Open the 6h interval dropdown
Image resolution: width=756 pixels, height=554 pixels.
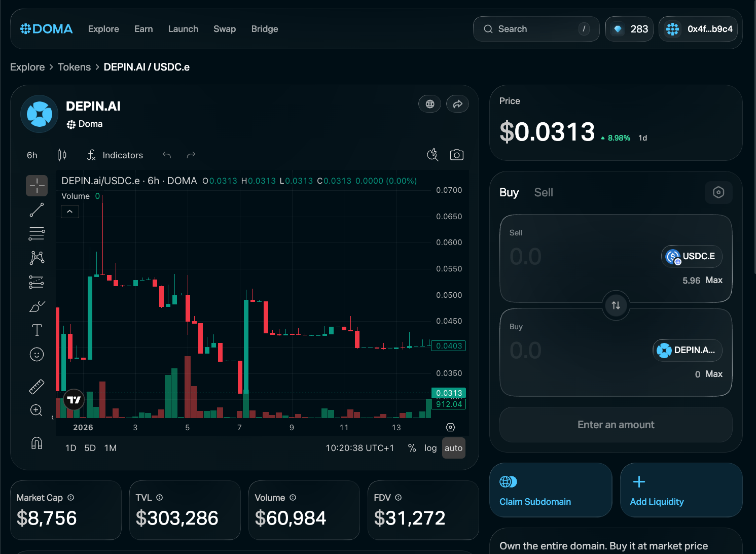click(32, 155)
